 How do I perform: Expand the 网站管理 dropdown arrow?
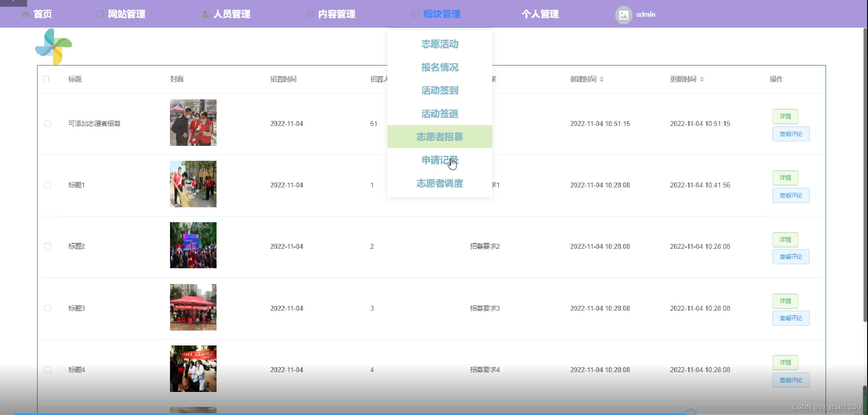point(152,14)
